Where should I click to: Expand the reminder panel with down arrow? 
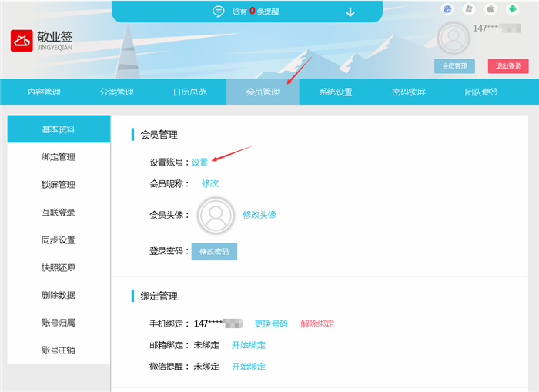350,12
